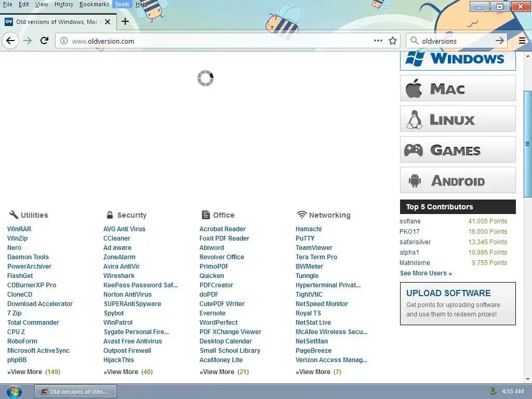Click the taskbar clock 4:55 AM
532x399 pixels.
[x=512, y=391]
